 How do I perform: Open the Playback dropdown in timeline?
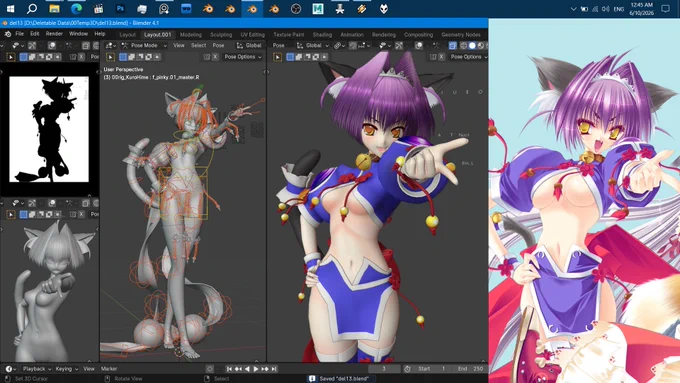click(x=37, y=369)
